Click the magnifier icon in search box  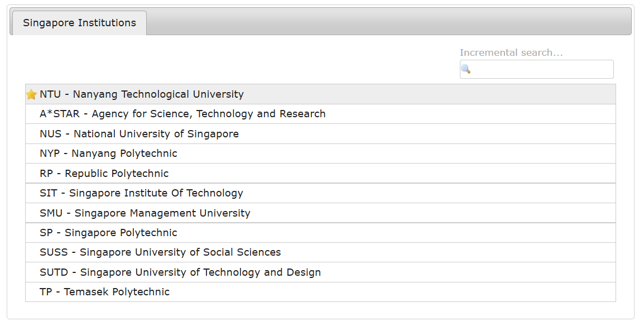click(x=465, y=69)
